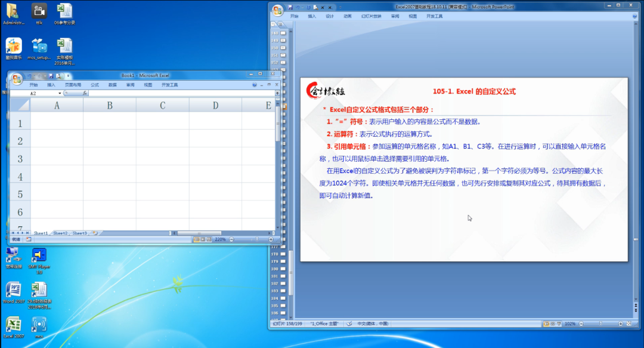Click Excel zoom in plus button

click(271, 239)
